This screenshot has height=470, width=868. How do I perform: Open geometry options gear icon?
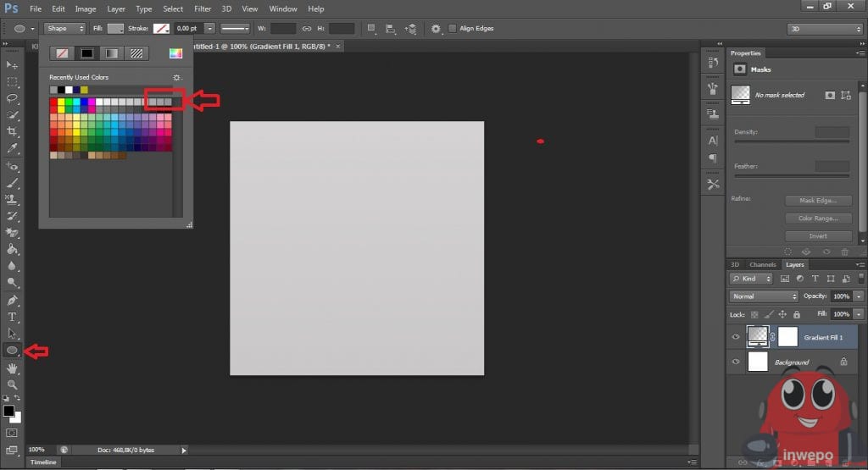437,28
